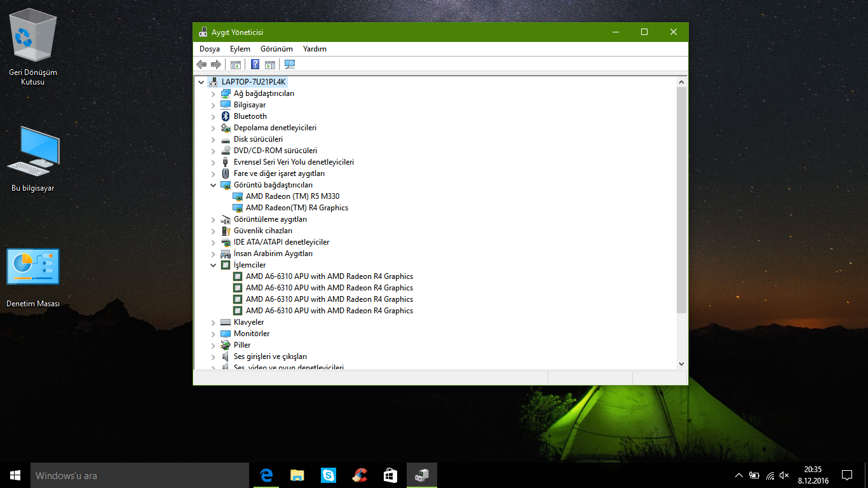
Task: Open the Eylem menu
Action: (x=240, y=49)
